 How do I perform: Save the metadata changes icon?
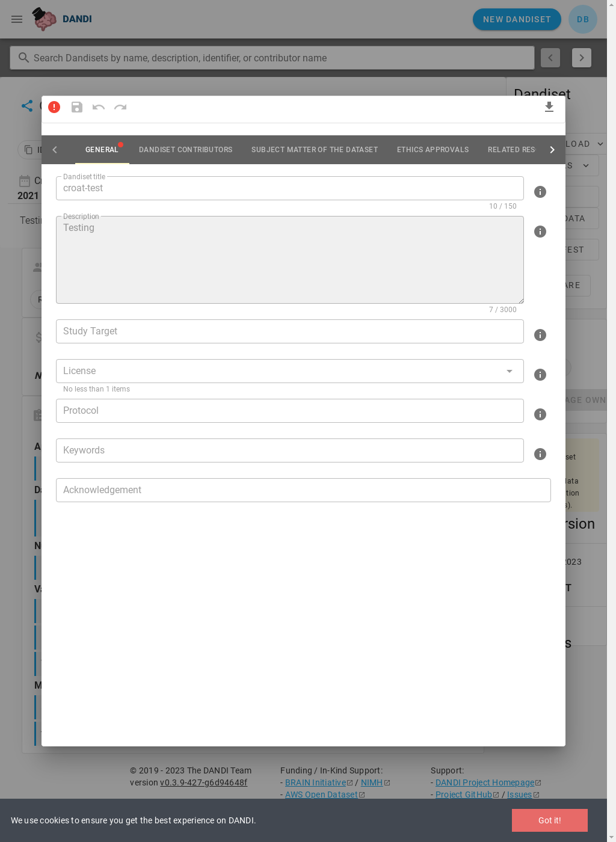point(77,107)
